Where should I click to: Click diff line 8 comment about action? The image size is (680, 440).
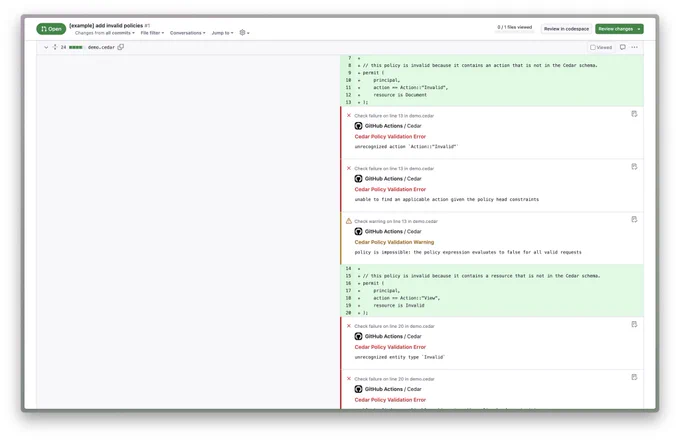coord(480,65)
